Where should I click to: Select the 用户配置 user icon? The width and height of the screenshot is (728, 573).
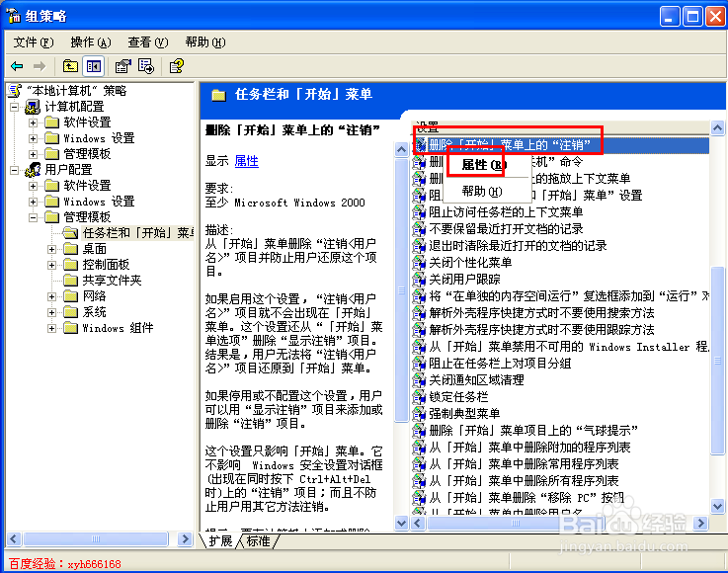coord(33,170)
